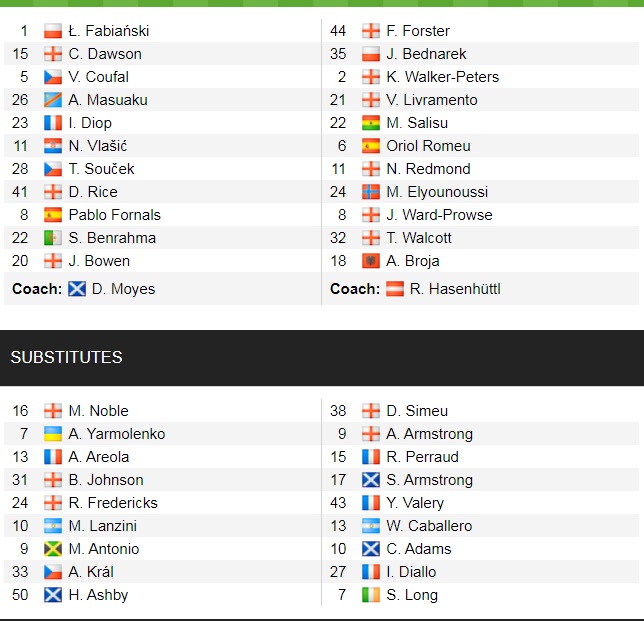Open player D. Rice's profile
Image resolution: width=644 pixels, height=621 pixels.
92,192
